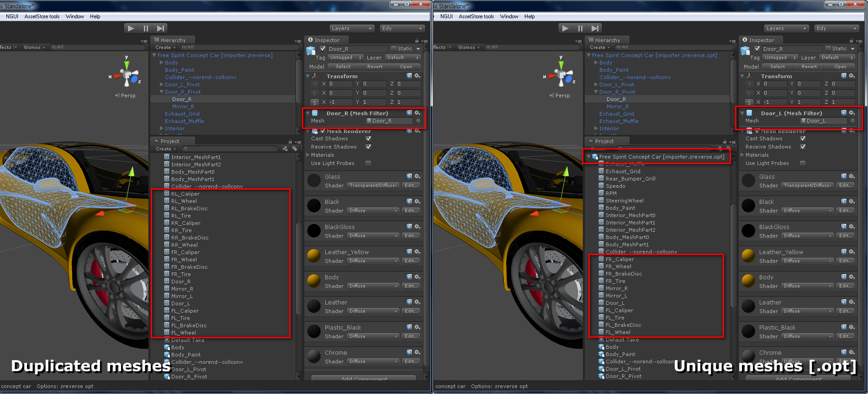868x394 pixels.
Task: Open Glass material gear menu in left window
Action: pyautogui.click(x=417, y=176)
